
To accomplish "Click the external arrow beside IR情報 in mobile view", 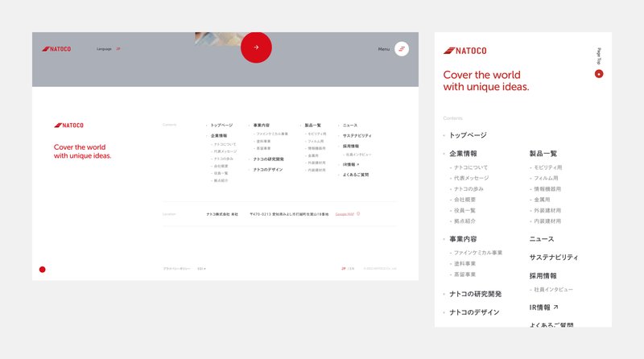I will click(x=555, y=307).
